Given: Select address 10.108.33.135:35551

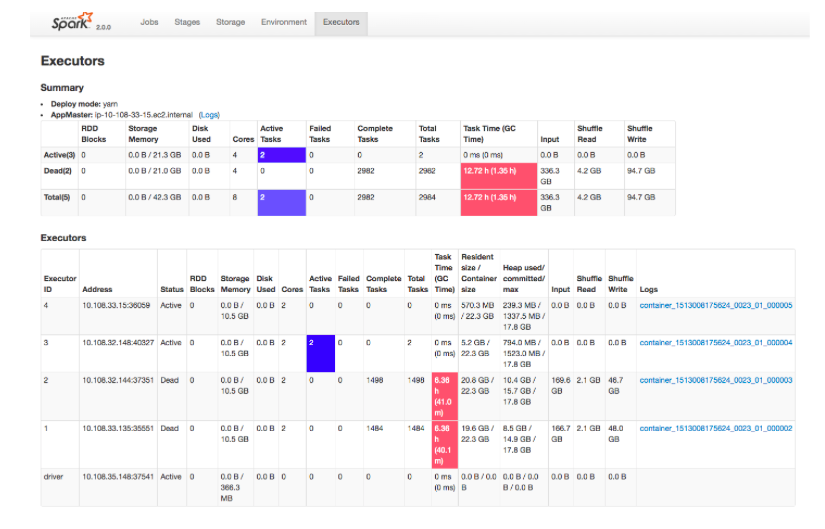Looking at the screenshot, I should click(118, 428).
